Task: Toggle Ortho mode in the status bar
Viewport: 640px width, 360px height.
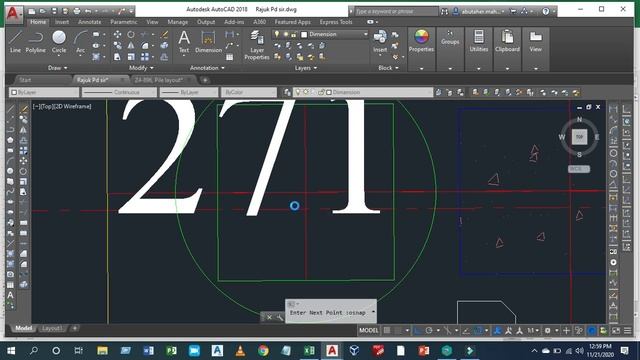Action: [x=418, y=330]
